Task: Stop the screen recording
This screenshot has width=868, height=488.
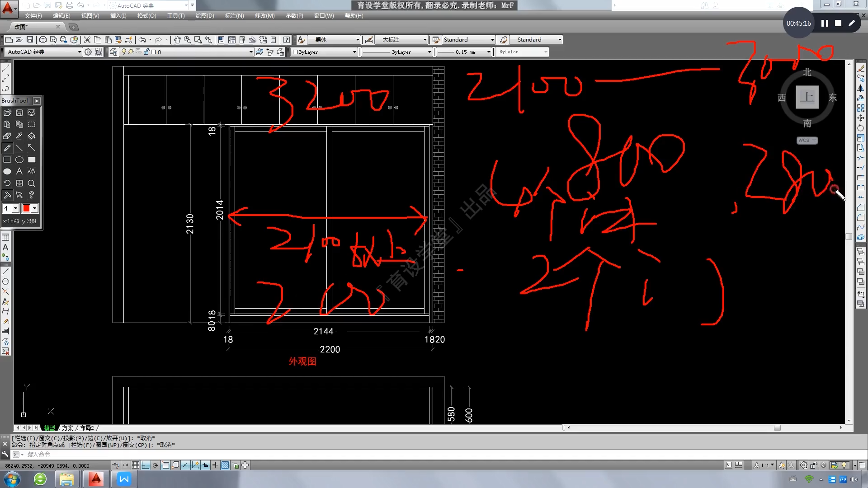Action: point(838,23)
